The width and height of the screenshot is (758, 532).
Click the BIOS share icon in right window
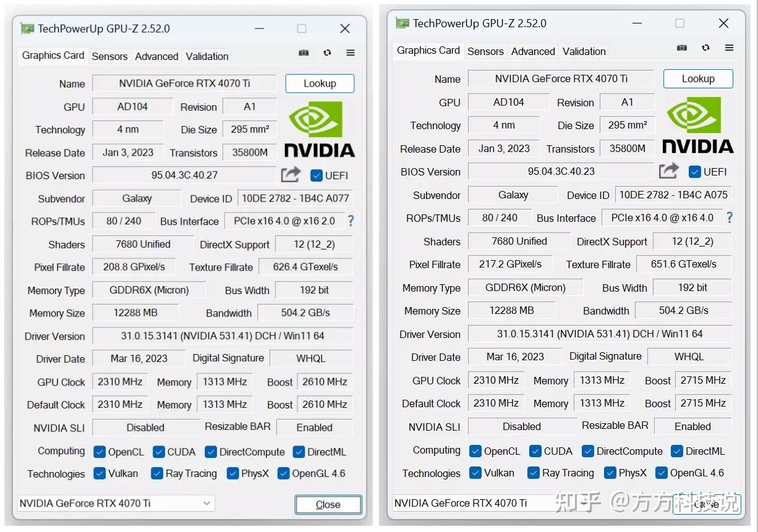[x=668, y=171]
